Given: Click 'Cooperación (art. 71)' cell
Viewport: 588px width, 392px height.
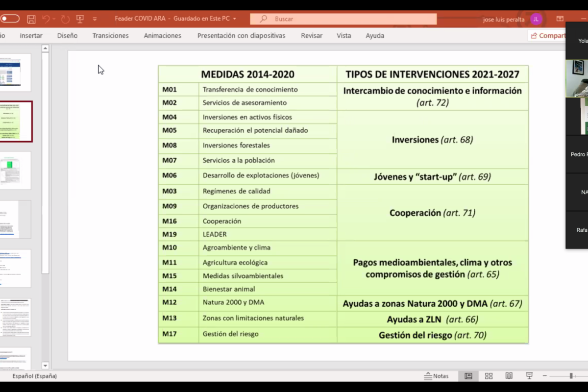Looking at the screenshot, I should [432, 213].
